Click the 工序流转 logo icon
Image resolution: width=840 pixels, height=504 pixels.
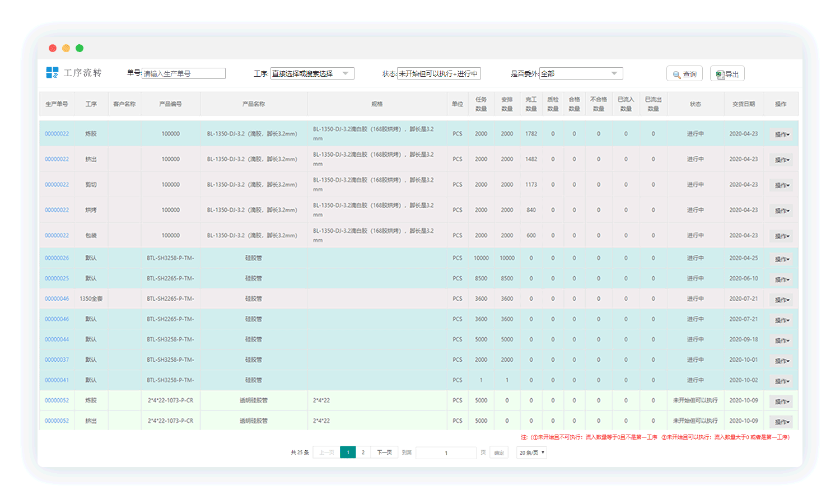point(52,72)
